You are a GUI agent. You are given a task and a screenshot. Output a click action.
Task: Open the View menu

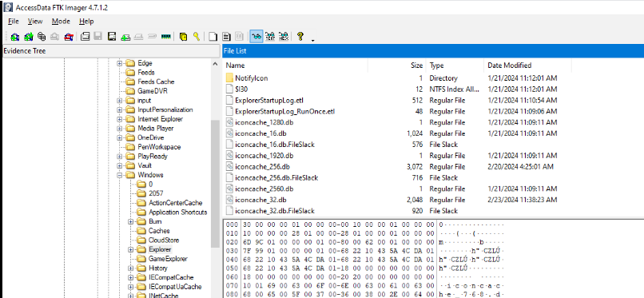tap(35, 22)
